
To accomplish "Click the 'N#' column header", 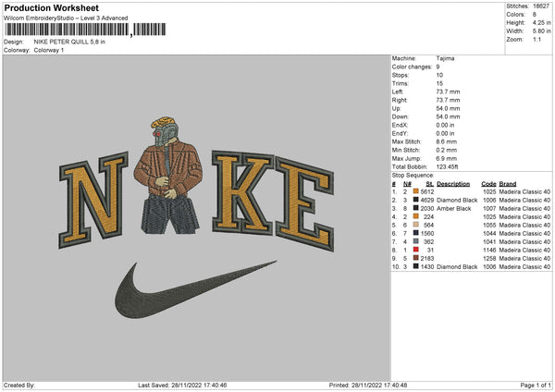I will (x=407, y=184).
